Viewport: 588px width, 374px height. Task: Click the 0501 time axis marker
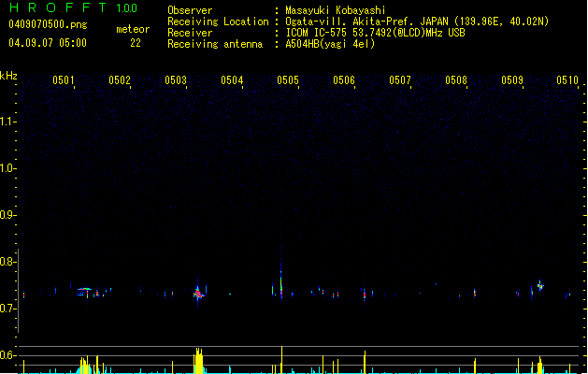pos(64,80)
